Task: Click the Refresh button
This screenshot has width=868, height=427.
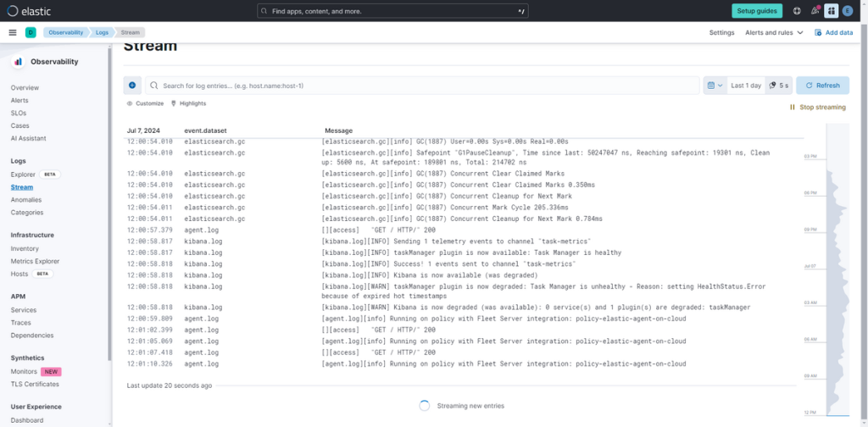Action: tap(822, 86)
